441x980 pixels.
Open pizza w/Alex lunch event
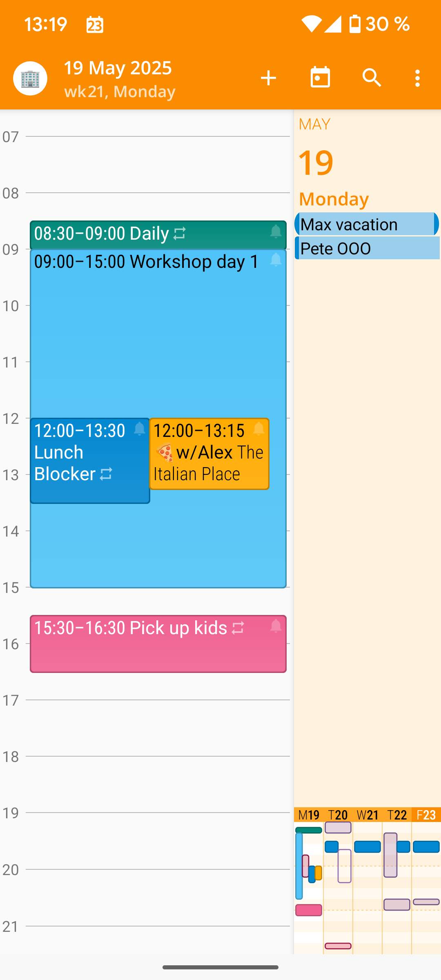click(209, 454)
